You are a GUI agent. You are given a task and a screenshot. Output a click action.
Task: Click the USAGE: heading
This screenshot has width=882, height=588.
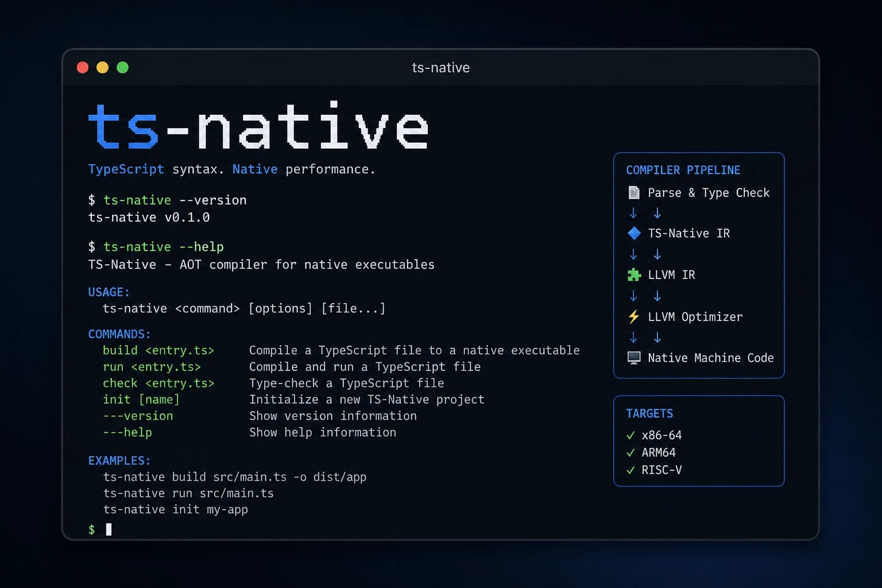pyautogui.click(x=109, y=292)
